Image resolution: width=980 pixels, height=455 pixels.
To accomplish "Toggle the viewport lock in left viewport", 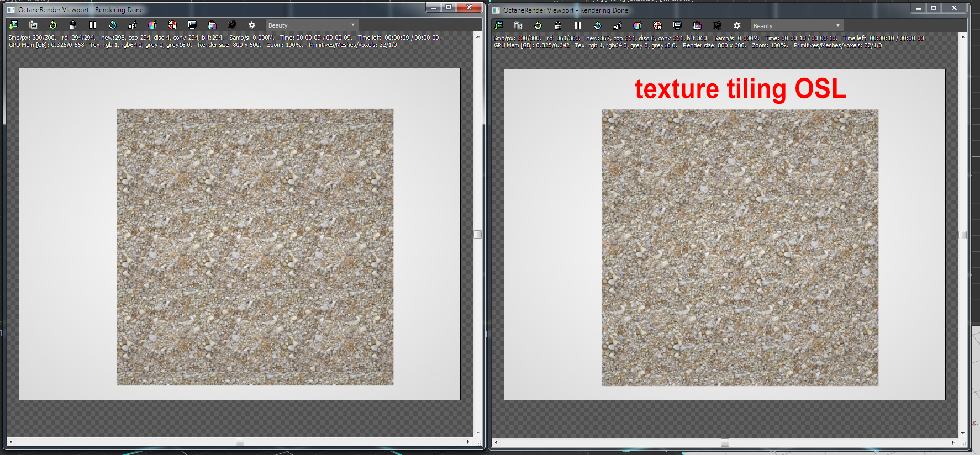I will pyautogui.click(x=73, y=25).
